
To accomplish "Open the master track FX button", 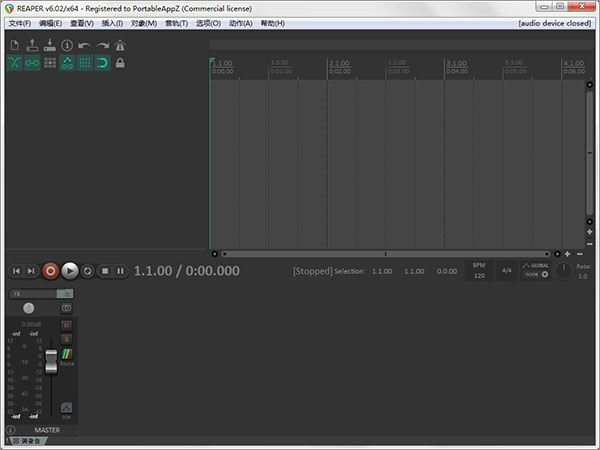I will [33, 293].
